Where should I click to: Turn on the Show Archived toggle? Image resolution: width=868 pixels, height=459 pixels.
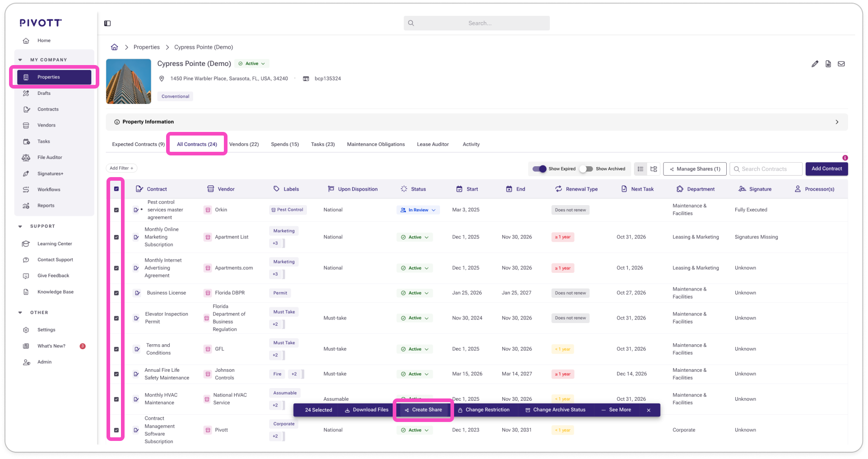pos(586,169)
